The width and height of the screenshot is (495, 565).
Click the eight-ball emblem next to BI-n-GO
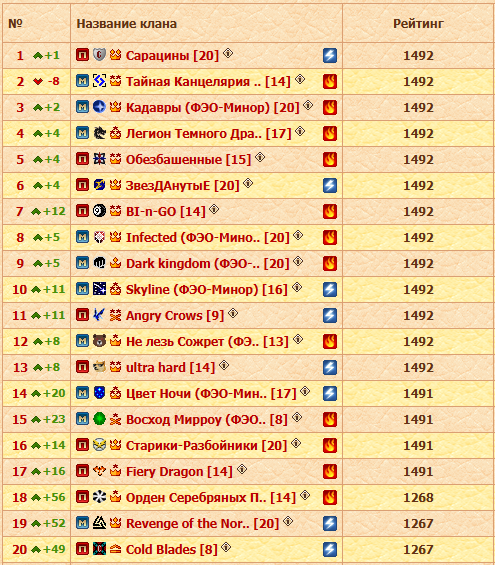coord(99,210)
